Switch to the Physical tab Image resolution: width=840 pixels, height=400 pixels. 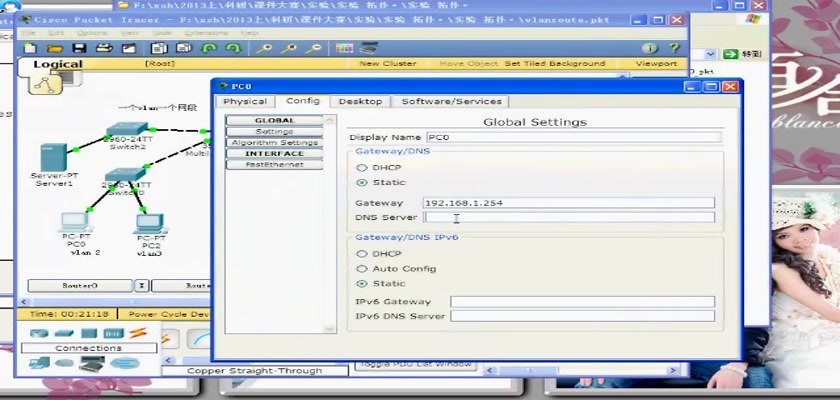click(245, 101)
